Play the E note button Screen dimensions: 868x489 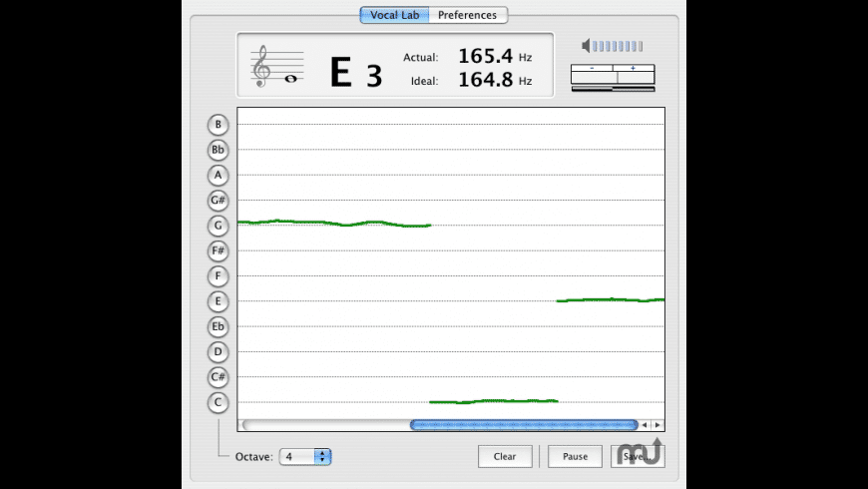pos(218,301)
